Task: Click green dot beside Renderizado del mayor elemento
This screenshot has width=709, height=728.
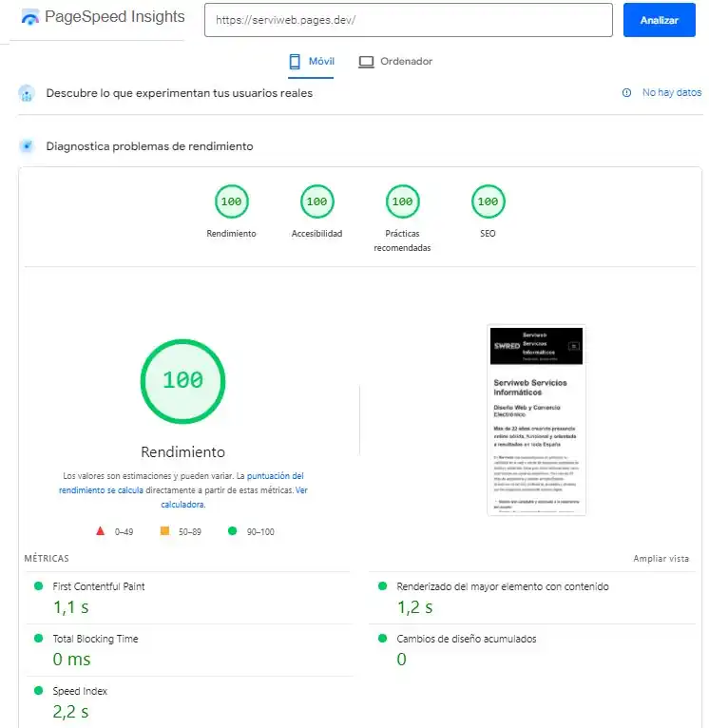Action: [383, 586]
